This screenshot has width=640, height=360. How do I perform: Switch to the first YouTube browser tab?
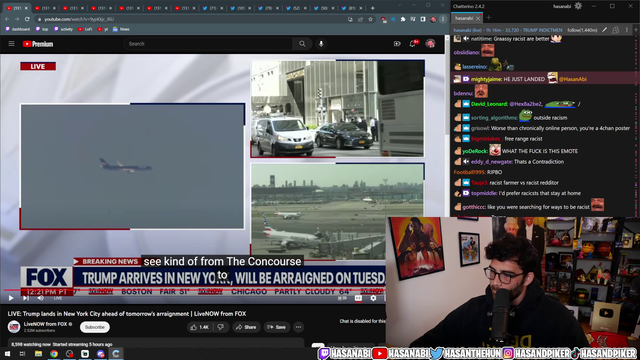(x=16, y=8)
